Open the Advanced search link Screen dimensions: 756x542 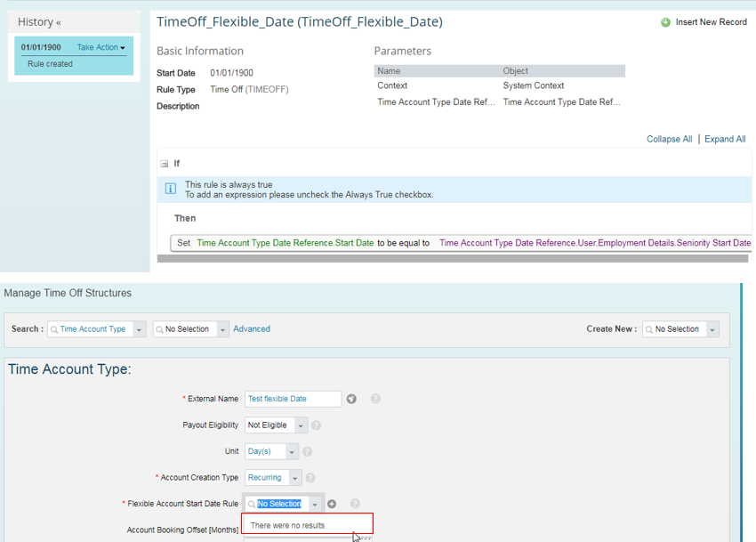point(252,328)
